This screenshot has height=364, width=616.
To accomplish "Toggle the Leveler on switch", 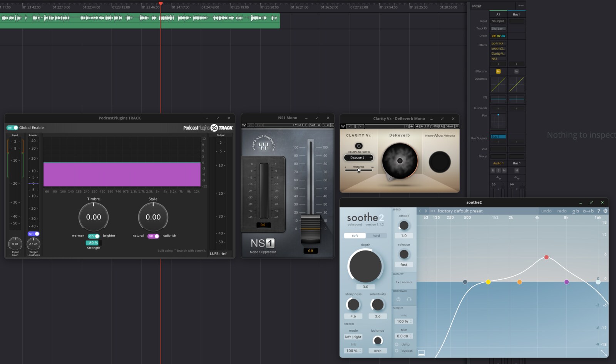I will [33, 234].
